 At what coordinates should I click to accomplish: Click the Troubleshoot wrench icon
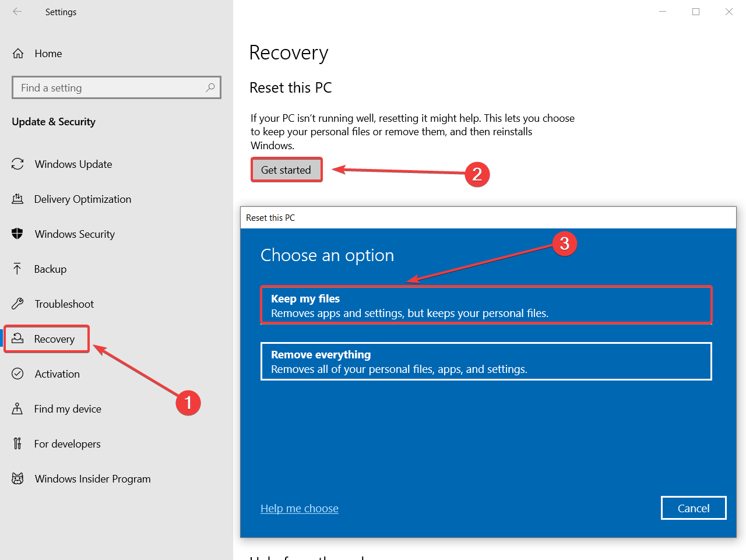click(x=17, y=304)
